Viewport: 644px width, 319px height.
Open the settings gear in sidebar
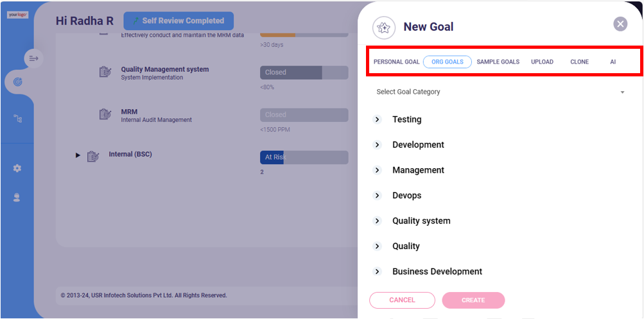click(x=17, y=168)
